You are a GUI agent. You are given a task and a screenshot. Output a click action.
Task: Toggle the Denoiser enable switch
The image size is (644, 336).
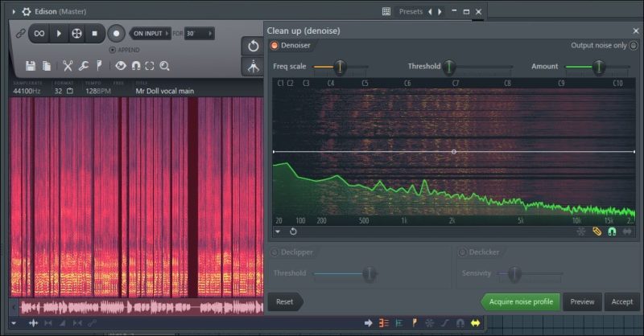tap(274, 45)
